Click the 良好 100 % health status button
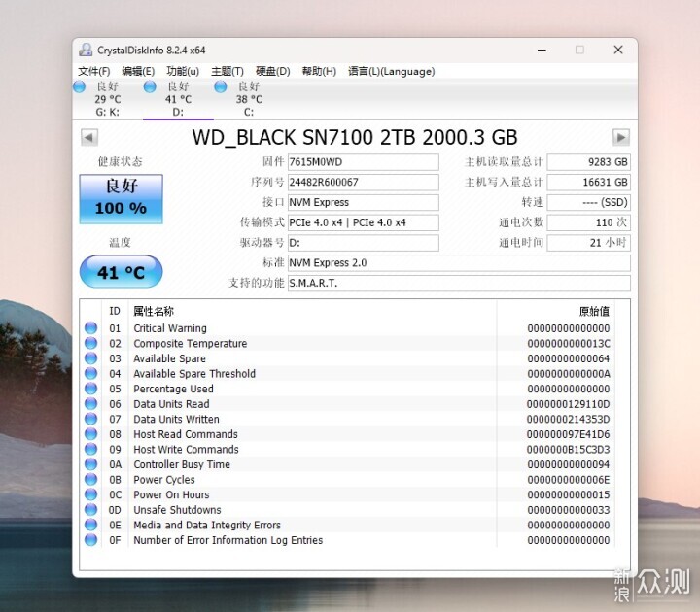This screenshot has width=700, height=612. (121, 199)
